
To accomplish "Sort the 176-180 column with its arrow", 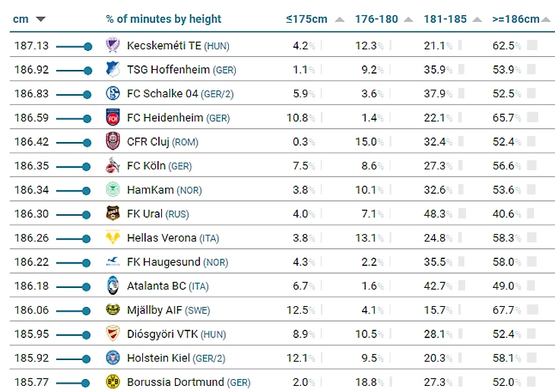I will [x=408, y=19].
